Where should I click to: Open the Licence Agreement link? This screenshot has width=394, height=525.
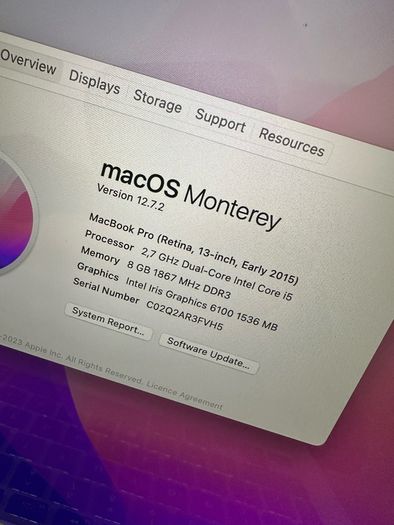coord(184,396)
